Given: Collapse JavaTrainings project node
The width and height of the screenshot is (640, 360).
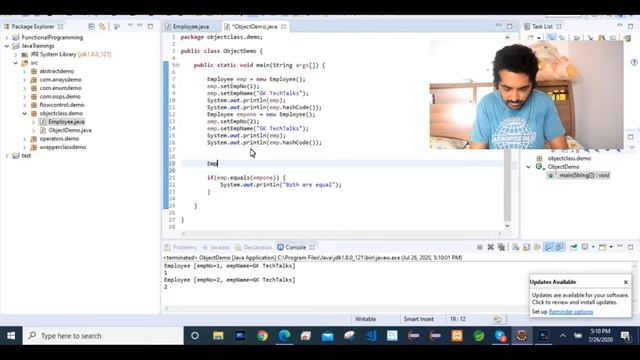Looking at the screenshot, I should [x=7, y=46].
